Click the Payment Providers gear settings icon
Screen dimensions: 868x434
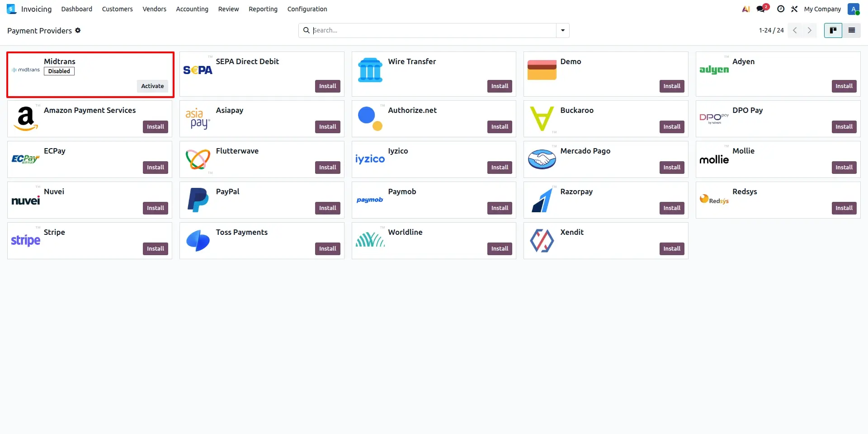(78, 30)
